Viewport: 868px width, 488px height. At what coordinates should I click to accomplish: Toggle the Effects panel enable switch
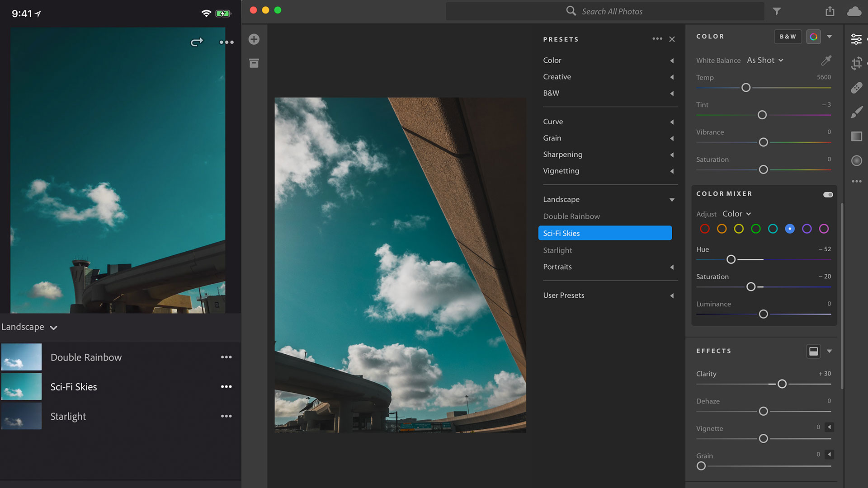point(814,351)
